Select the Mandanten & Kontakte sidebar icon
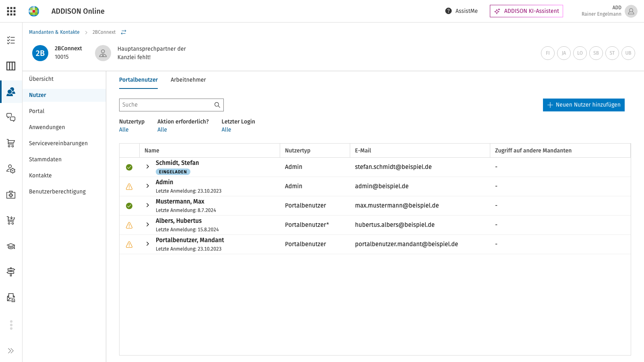 point(11,92)
